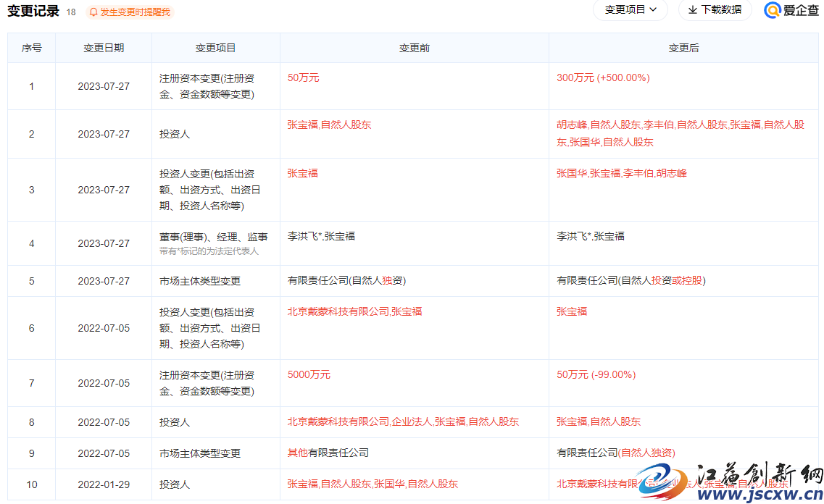This screenshot has height=504, width=824.
Task: Open 北京戴蒙科技有限公司 link in row 6
Action: coord(338,311)
